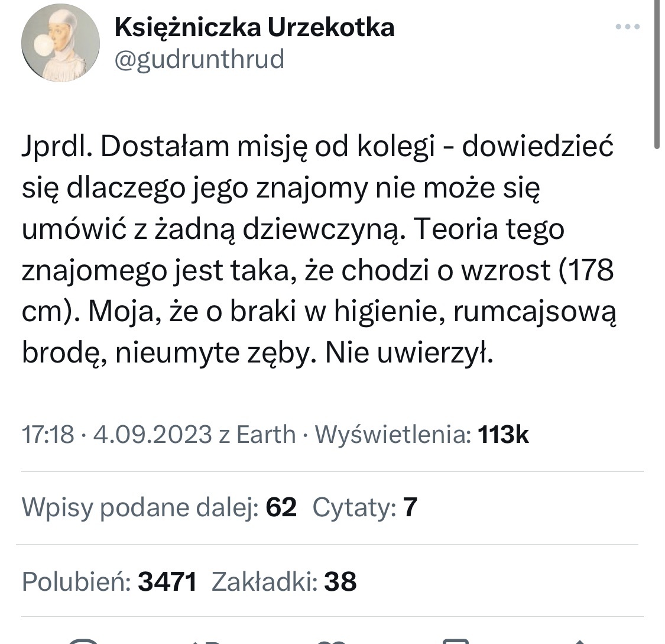
Task: Click the @gudrunthrud handle
Action: tap(199, 59)
